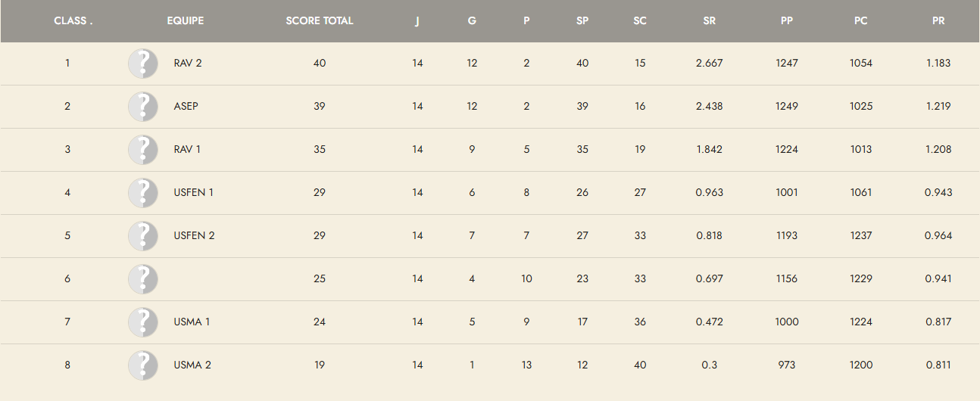Click the USMA 1 team logo icon
Screen dimensions: 980x401
(143, 322)
